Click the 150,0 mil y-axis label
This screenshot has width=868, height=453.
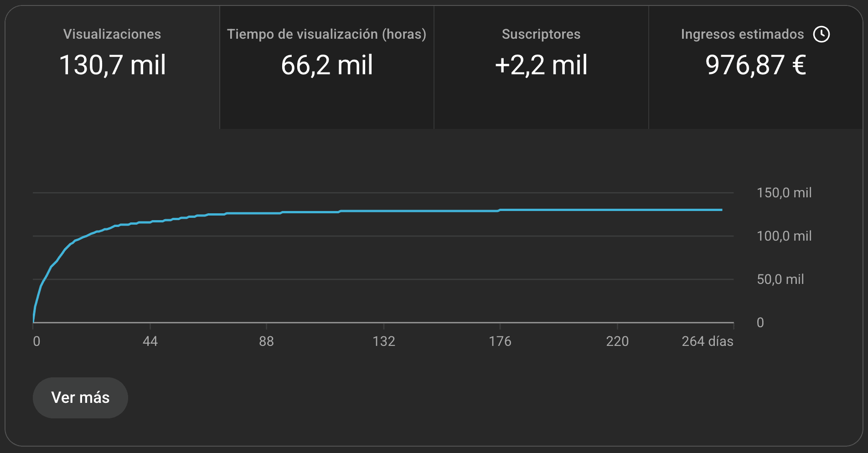click(x=784, y=193)
